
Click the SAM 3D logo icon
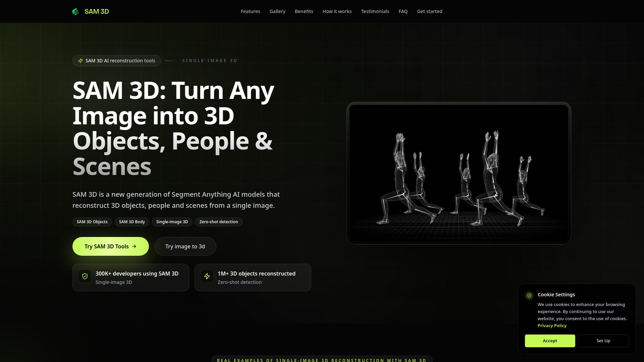click(x=76, y=11)
